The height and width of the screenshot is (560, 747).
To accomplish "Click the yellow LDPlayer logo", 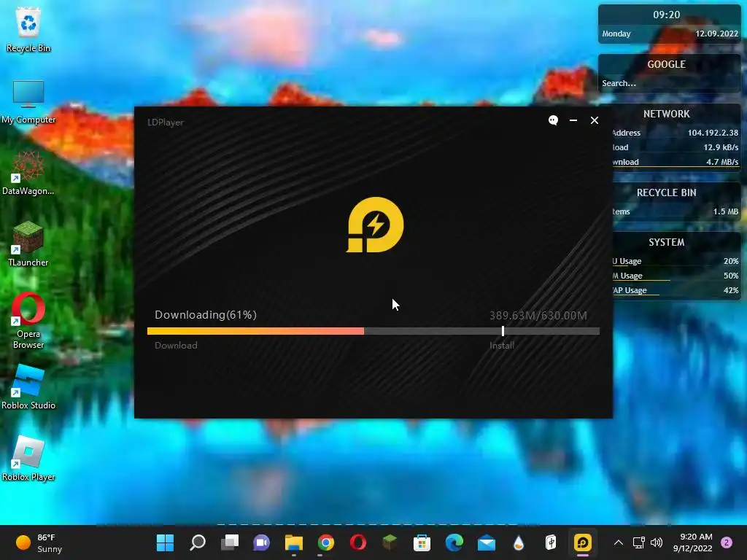I will 375,225.
